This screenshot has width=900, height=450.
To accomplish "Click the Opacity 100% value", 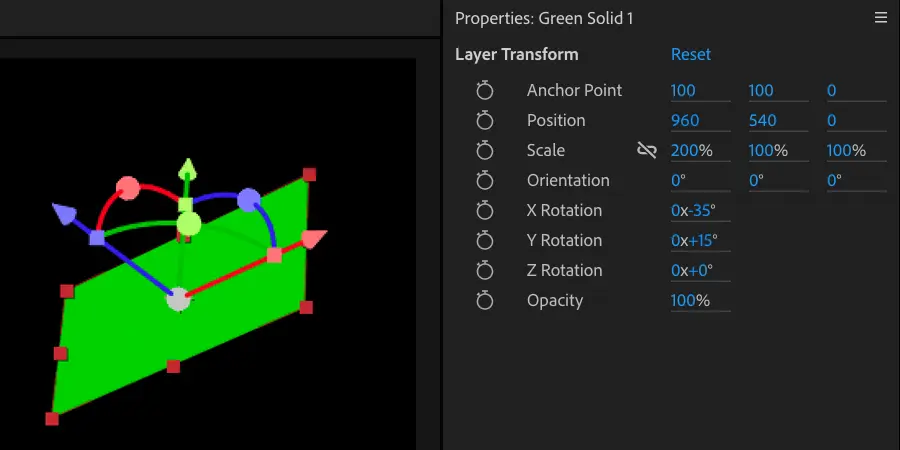I will [x=690, y=301].
